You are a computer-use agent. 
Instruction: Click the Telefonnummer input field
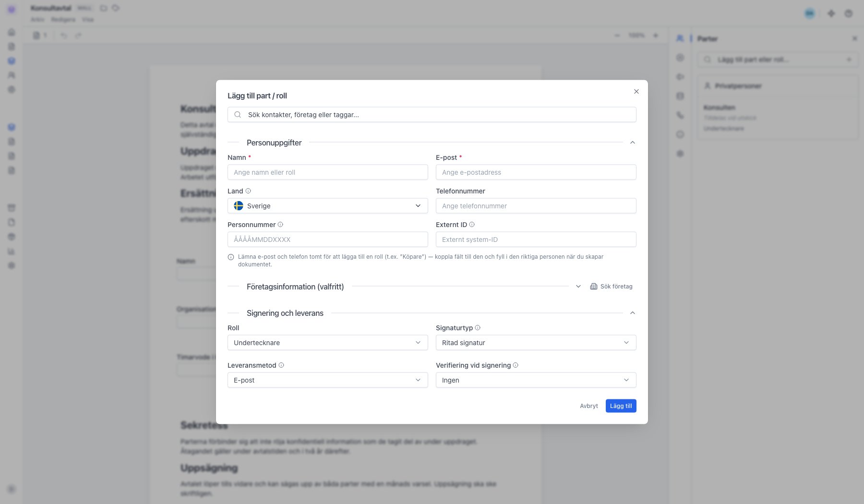[536, 206]
